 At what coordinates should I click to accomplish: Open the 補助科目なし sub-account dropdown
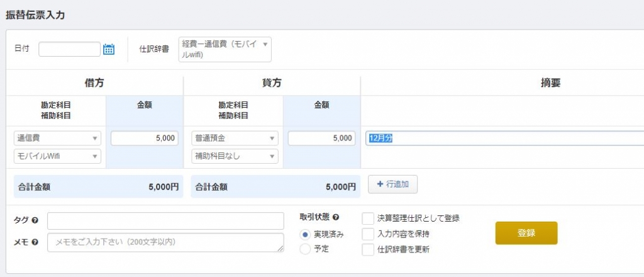click(235, 156)
